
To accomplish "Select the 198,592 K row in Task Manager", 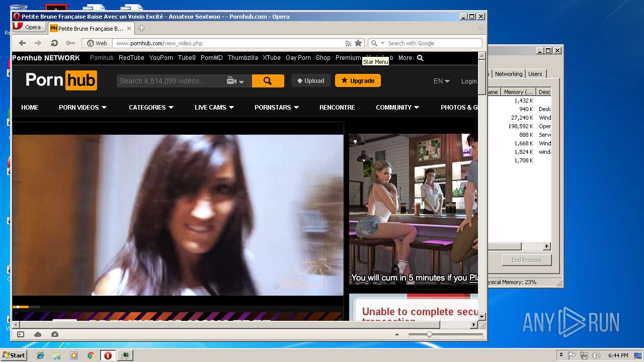I will pyautogui.click(x=519, y=126).
